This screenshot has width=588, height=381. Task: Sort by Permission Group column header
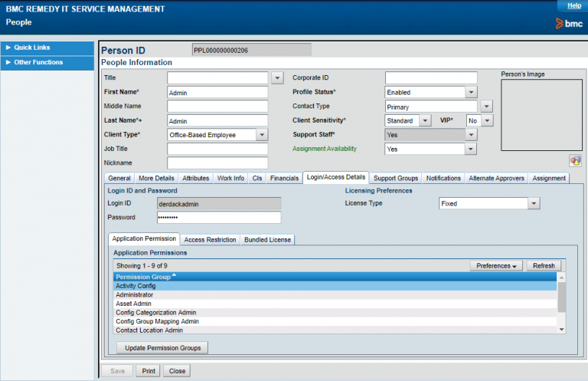[x=143, y=277]
